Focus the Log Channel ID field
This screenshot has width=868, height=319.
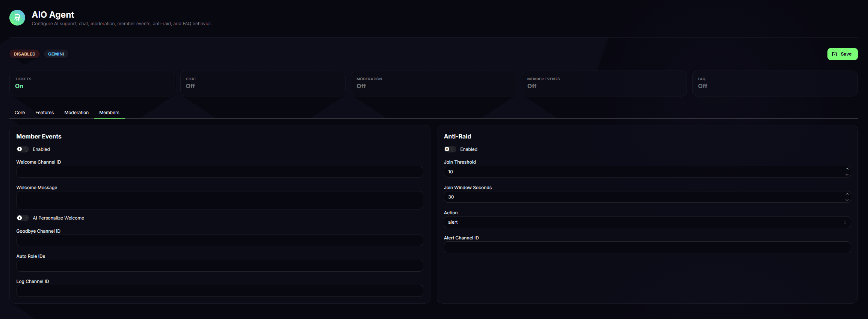pyautogui.click(x=220, y=291)
